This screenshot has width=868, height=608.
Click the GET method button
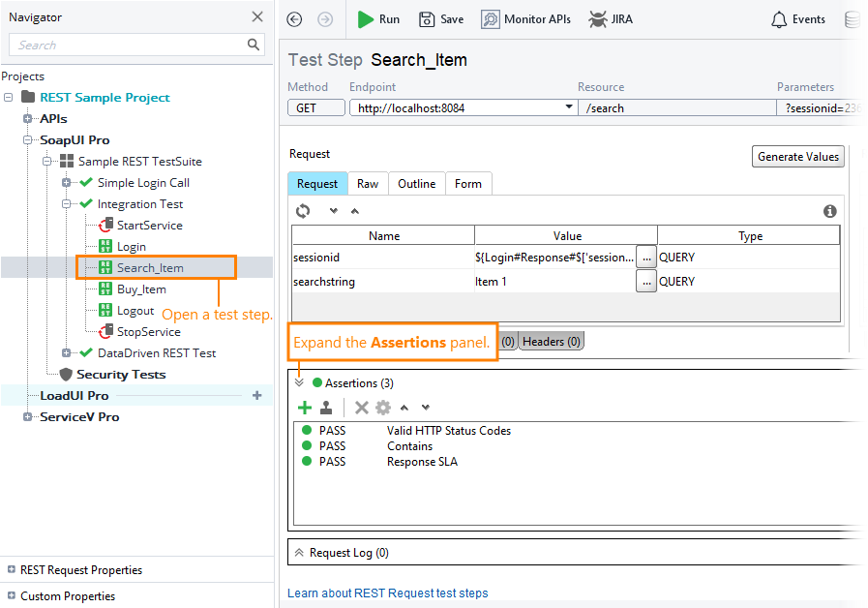click(316, 108)
